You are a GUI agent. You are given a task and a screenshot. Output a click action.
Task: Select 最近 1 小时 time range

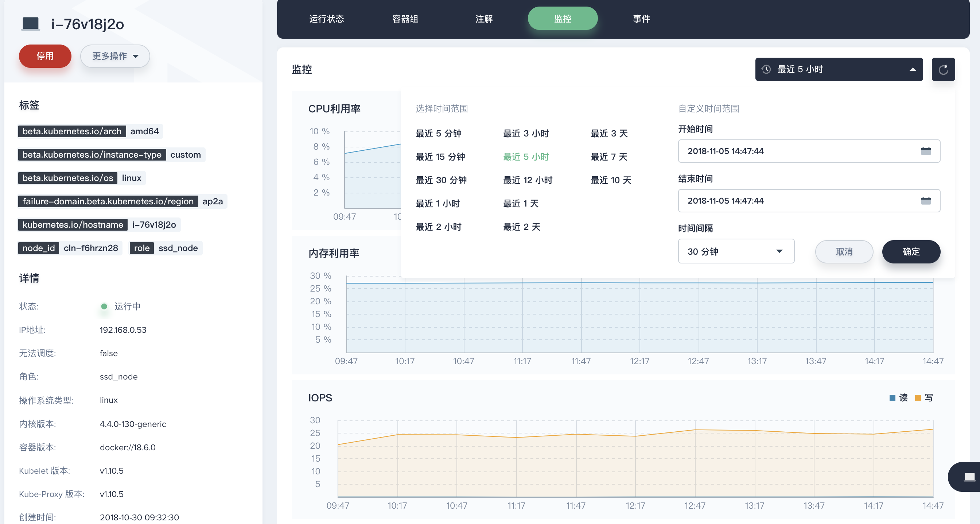tap(437, 203)
